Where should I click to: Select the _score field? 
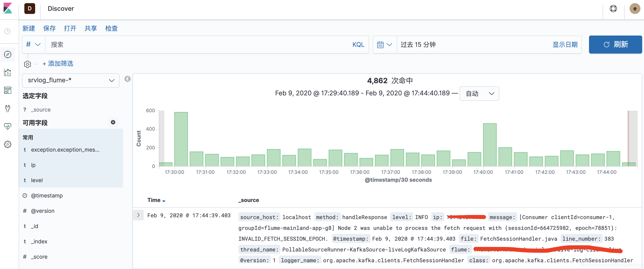pyautogui.click(x=39, y=257)
